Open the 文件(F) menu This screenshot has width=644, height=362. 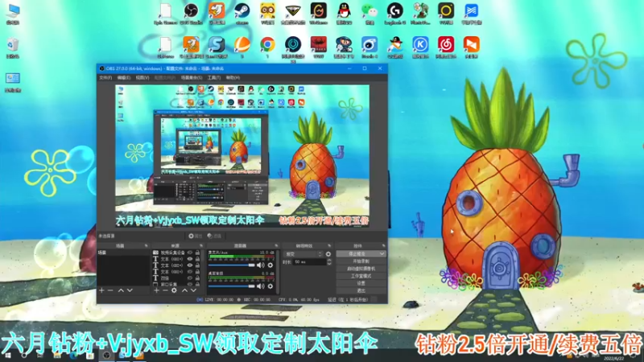pos(105,77)
